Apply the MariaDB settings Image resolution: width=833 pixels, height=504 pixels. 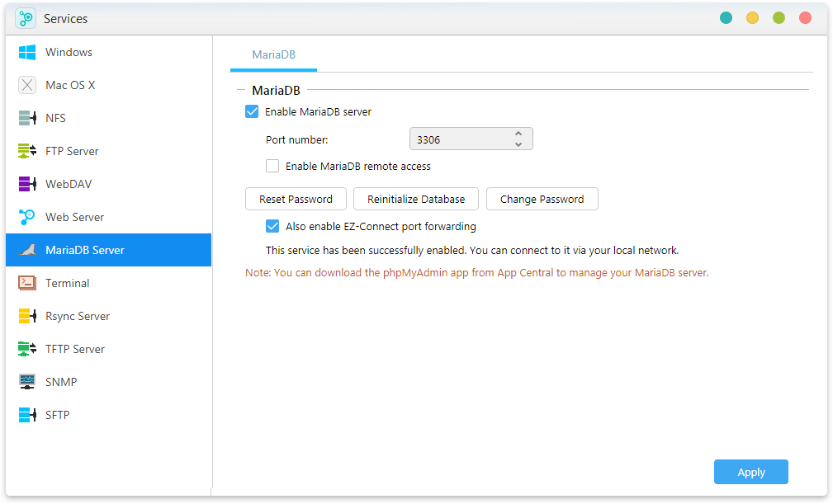coord(751,472)
